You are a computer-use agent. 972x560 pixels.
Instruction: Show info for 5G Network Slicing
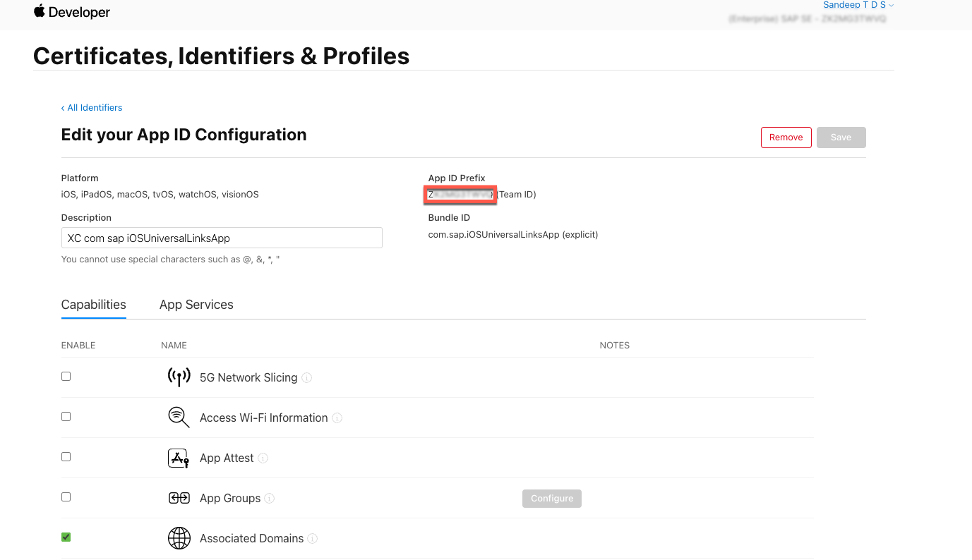pos(307,378)
